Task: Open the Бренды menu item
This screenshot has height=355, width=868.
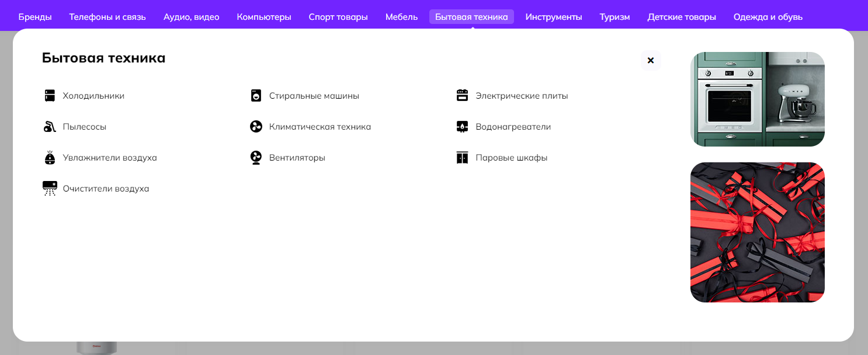Action: (x=35, y=17)
